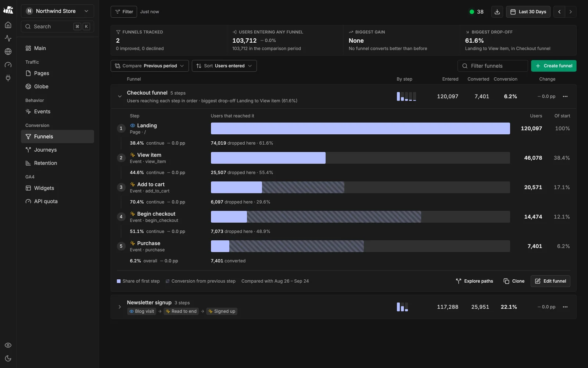Open the speed gauge icon in left rail

(8, 65)
